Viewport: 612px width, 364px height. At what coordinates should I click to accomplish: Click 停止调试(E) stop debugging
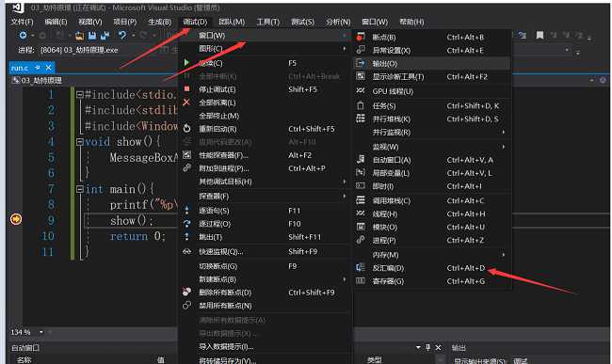[x=265, y=89]
